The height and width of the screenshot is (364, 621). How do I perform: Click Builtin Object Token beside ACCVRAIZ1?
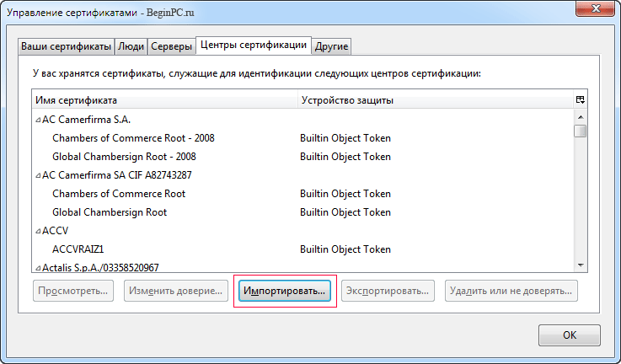345,249
